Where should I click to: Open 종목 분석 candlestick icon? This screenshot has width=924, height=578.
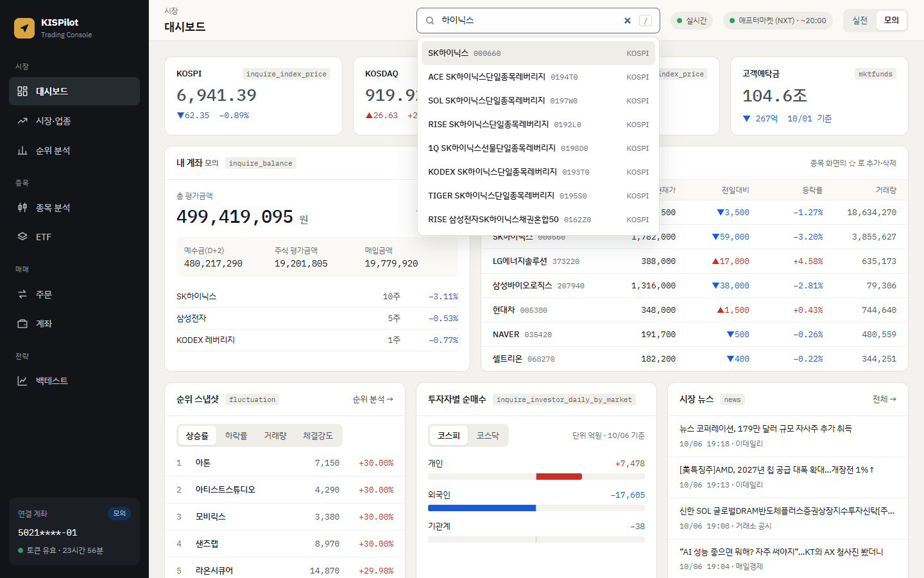[22, 207]
